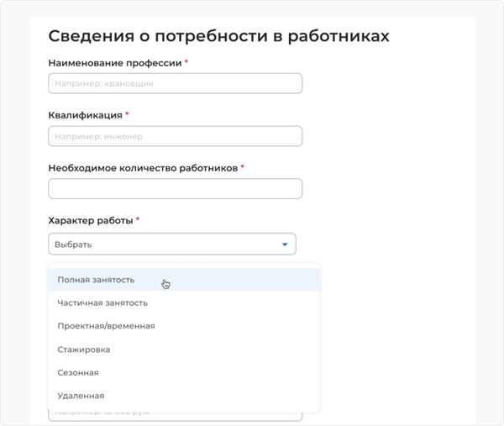Focus the Наименование профессии input field

click(176, 83)
